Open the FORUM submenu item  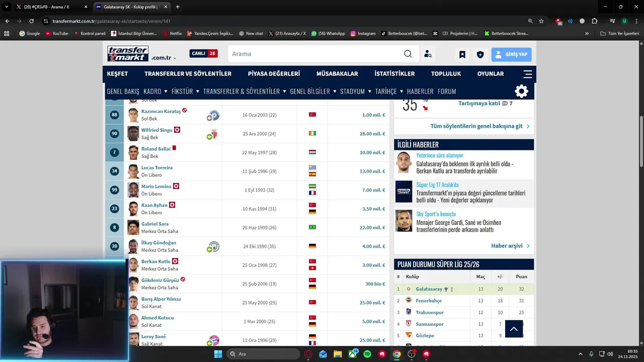pos(447,92)
